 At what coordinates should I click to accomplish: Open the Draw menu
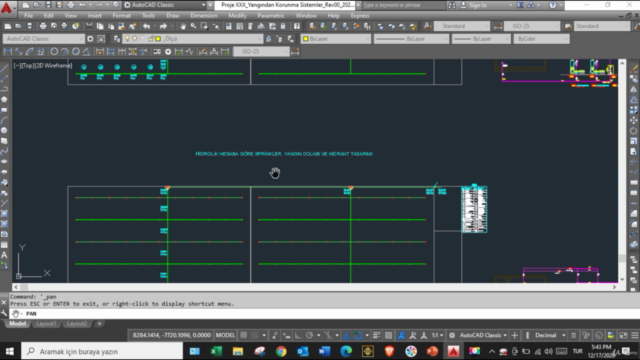(173, 16)
